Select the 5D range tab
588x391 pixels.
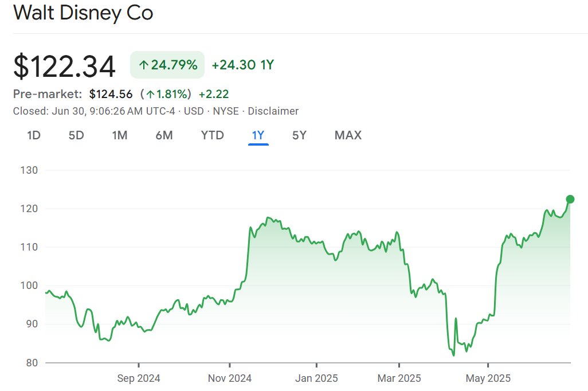tap(76, 135)
